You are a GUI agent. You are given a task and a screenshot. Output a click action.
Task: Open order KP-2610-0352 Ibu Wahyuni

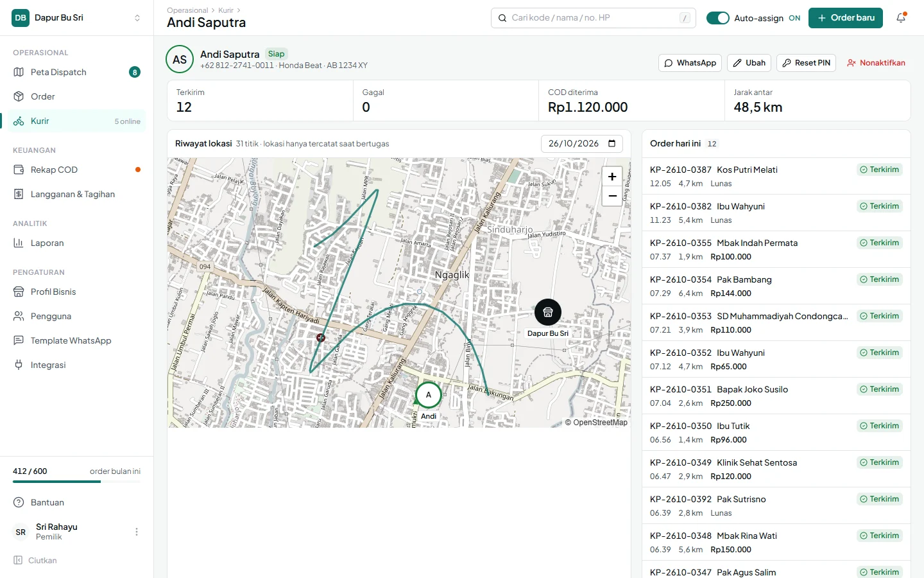pyautogui.click(x=776, y=359)
